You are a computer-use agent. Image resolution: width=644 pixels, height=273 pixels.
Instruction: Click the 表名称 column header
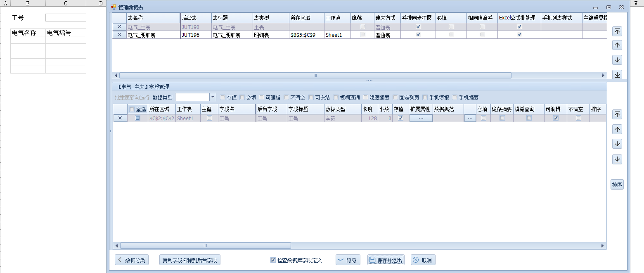[x=153, y=18]
